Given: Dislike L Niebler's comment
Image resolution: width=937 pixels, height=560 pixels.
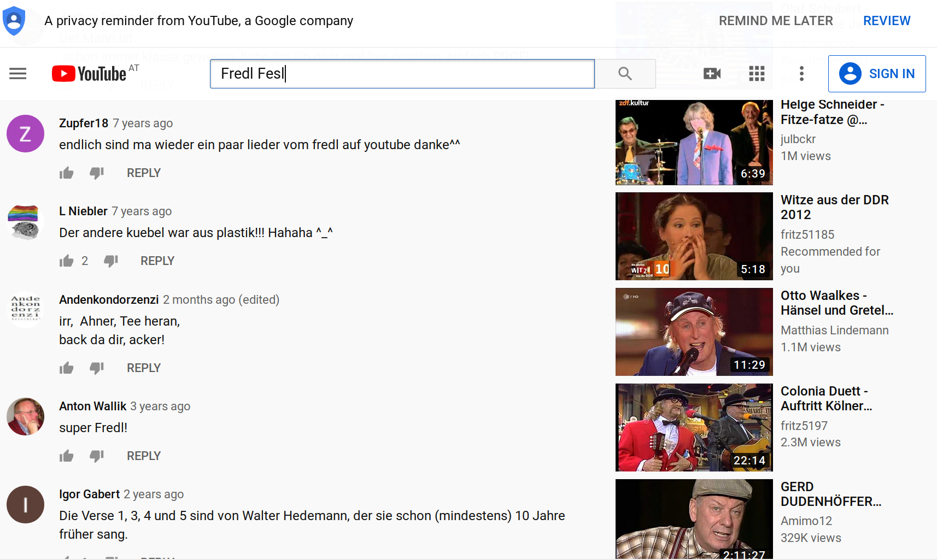Looking at the screenshot, I should pos(111,261).
